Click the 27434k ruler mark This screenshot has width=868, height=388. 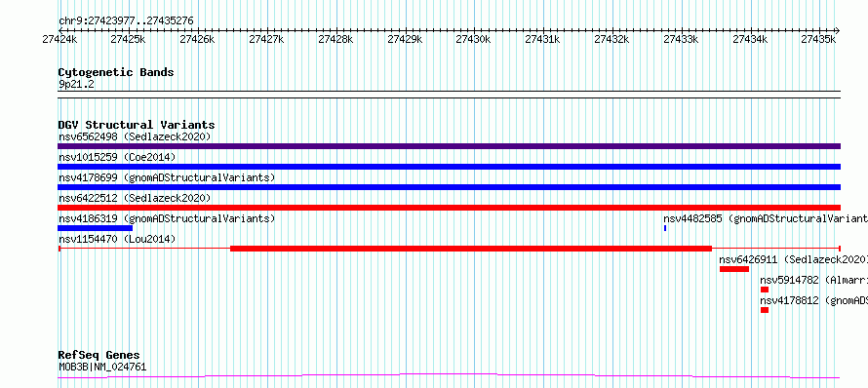click(x=751, y=39)
